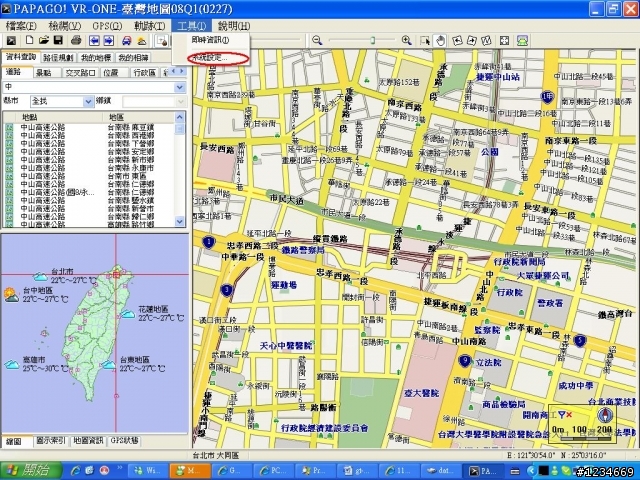Switch to the 我的地標 tab

(x=96, y=58)
